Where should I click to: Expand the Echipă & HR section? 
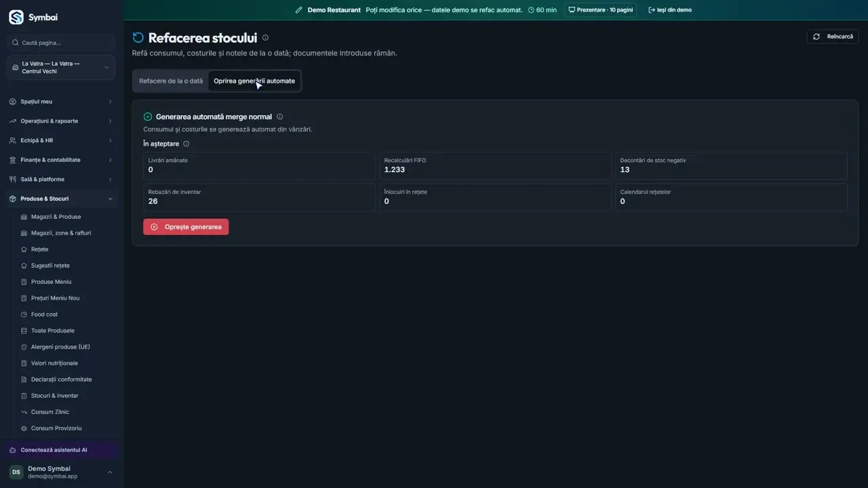pos(61,140)
